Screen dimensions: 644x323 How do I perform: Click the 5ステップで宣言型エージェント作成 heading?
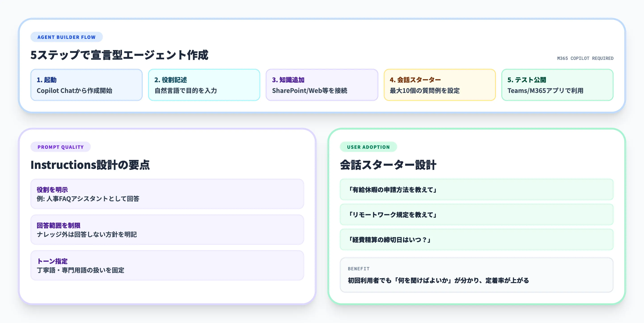pyautogui.click(x=121, y=55)
